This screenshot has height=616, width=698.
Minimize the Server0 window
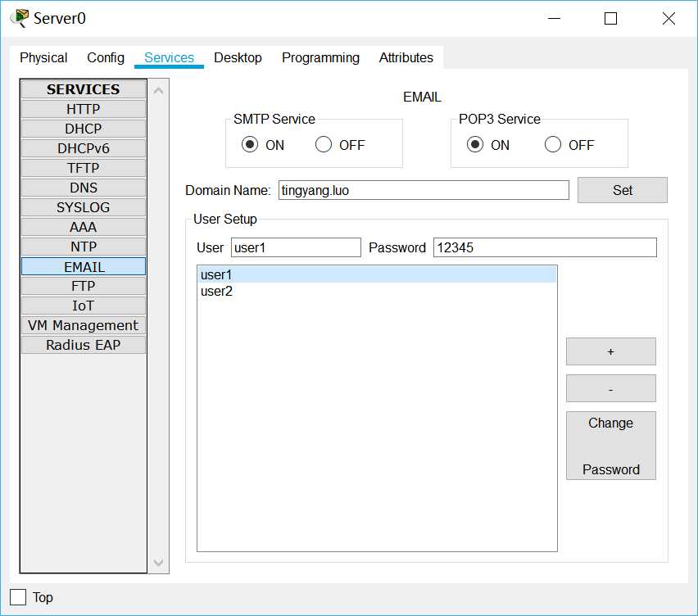click(x=554, y=18)
